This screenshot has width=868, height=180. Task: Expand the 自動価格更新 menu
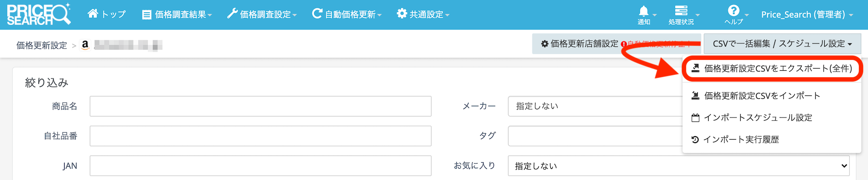pyautogui.click(x=347, y=15)
